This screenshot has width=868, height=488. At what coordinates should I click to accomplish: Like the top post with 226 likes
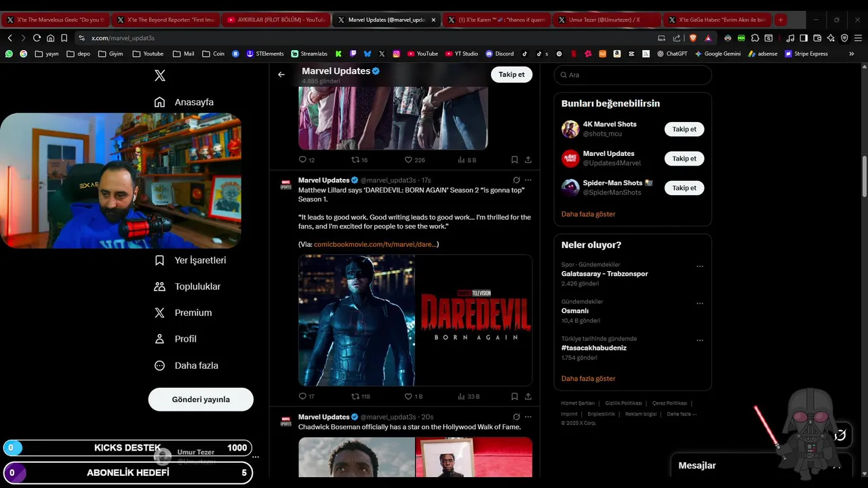coord(414,160)
